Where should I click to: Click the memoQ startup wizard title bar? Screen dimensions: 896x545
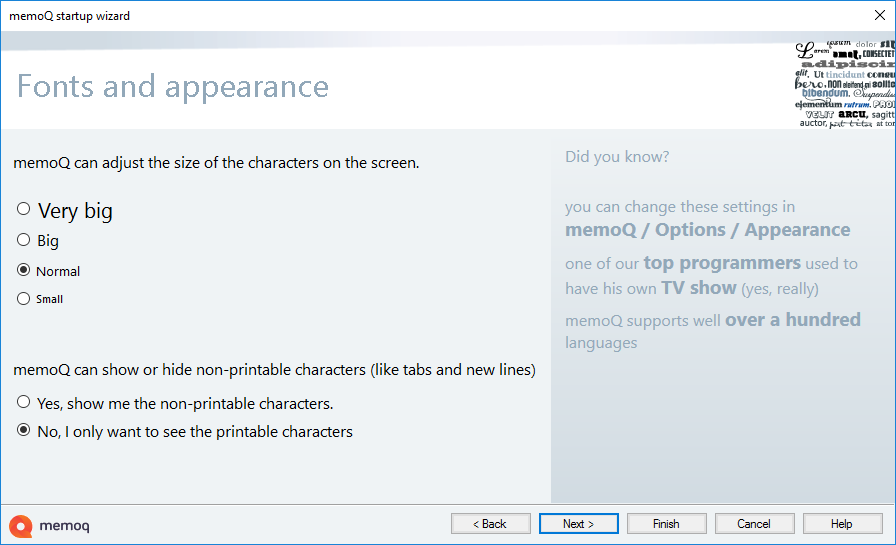pos(400,15)
